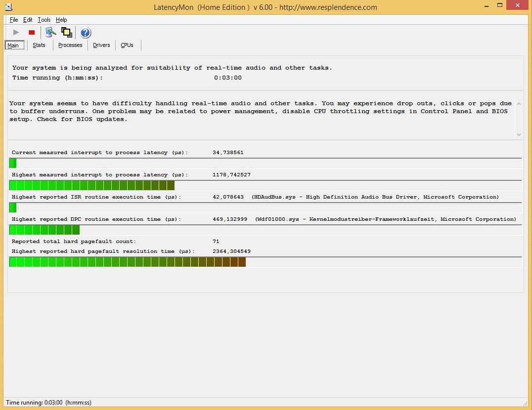Switch to the CPUs tab
The height and width of the screenshot is (410, 532).
[127, 45]
